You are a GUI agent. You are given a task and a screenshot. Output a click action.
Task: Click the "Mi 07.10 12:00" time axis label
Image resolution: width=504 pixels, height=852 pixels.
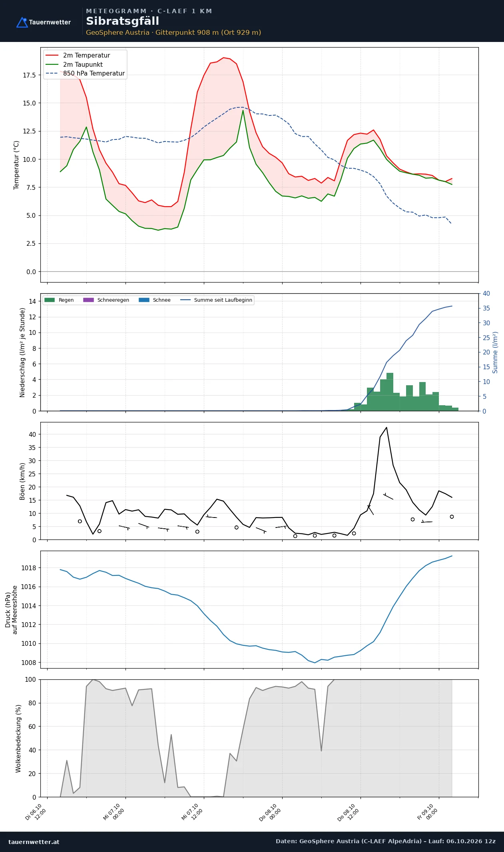coord(193,812)
